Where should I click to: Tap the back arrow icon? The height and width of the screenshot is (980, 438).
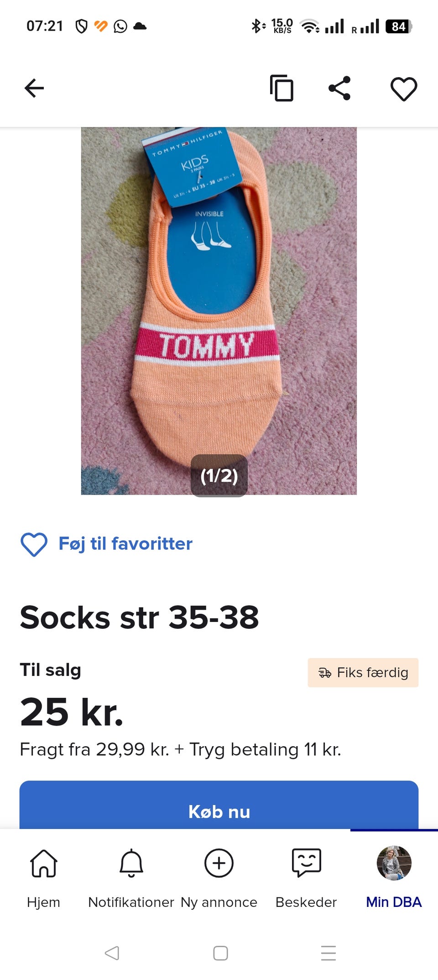click(34, 88)
